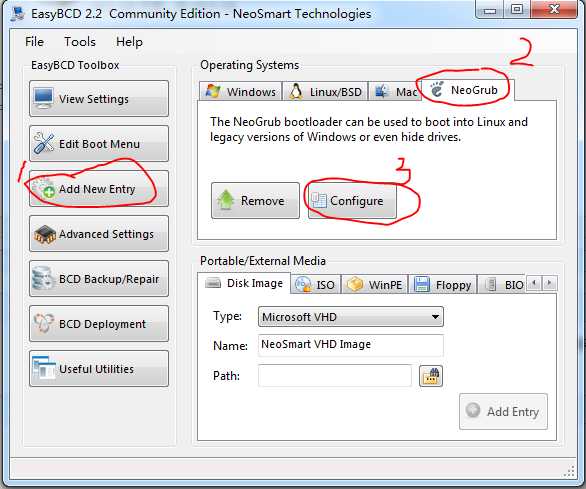Click the green arrow icon on Remove
586x489 pixels.
click(x=225, y=200)
